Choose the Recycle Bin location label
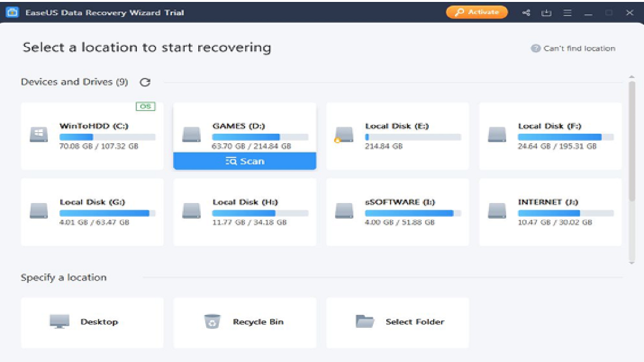 [x=258, y=322]
